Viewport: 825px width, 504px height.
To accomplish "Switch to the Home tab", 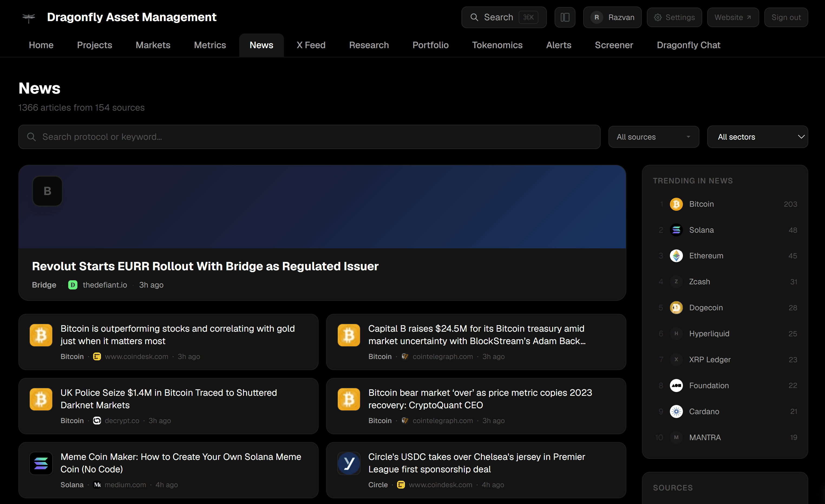I will (41, 45).
